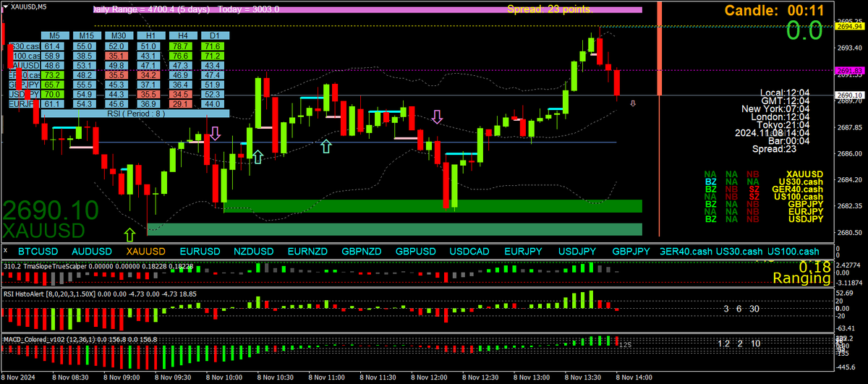Click the large green 2690.10 price text
This screenshot has height=384, width=868.
point(51,210)
